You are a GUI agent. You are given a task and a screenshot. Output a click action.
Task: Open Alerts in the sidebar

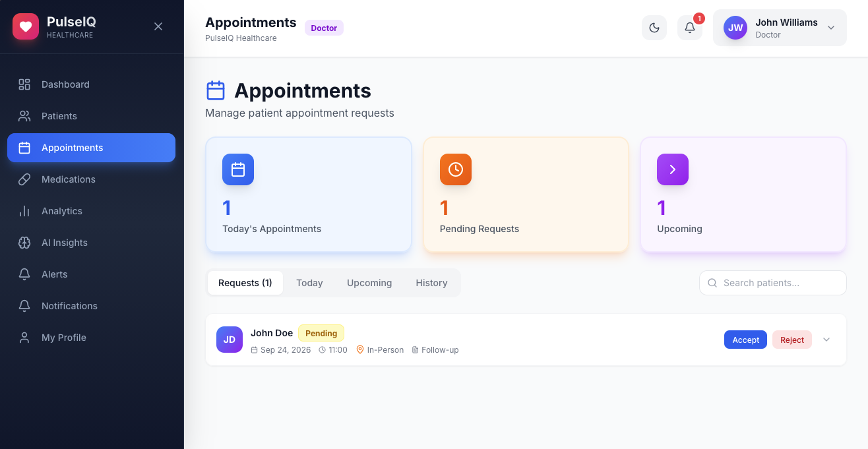91,274
